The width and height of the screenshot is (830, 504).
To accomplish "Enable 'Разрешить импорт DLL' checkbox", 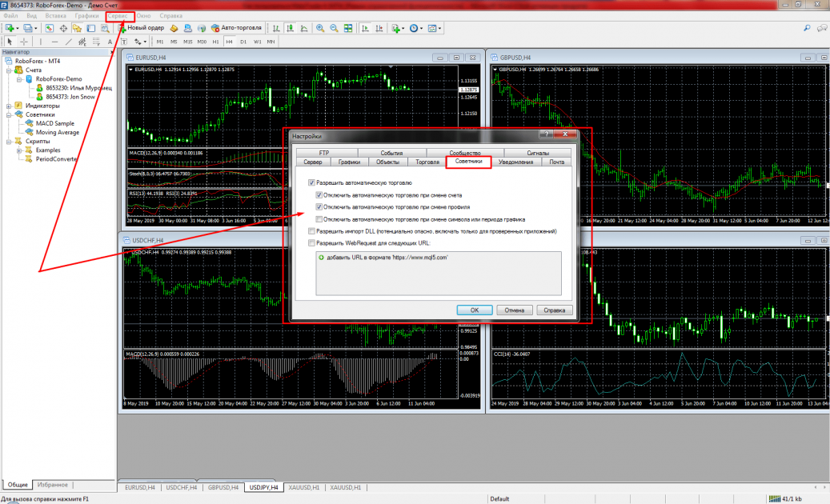I will tap(311, 230).
